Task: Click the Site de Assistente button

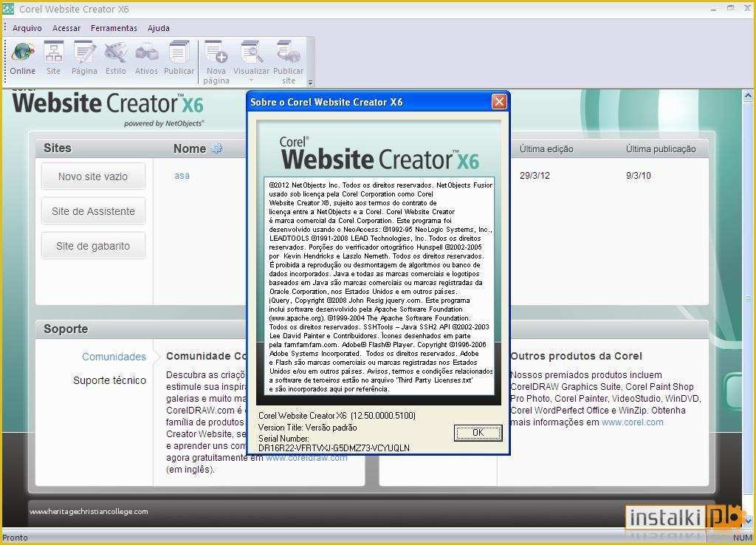Action: click(x=93, y=211)
